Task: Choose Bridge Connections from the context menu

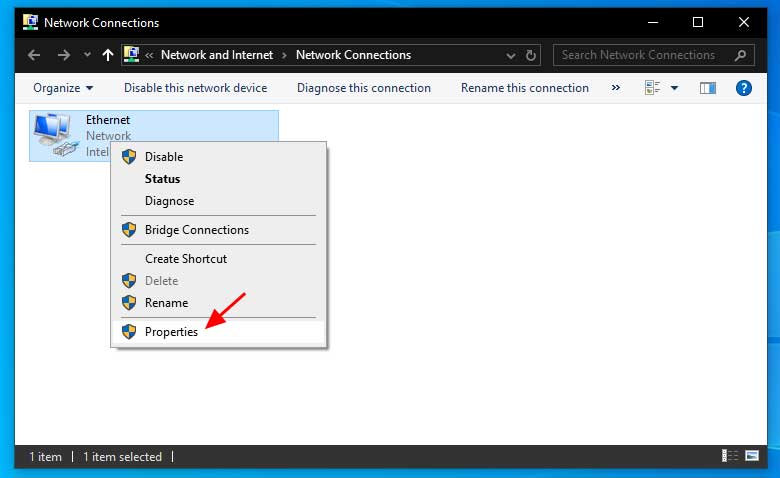Action: pos(218,230)
